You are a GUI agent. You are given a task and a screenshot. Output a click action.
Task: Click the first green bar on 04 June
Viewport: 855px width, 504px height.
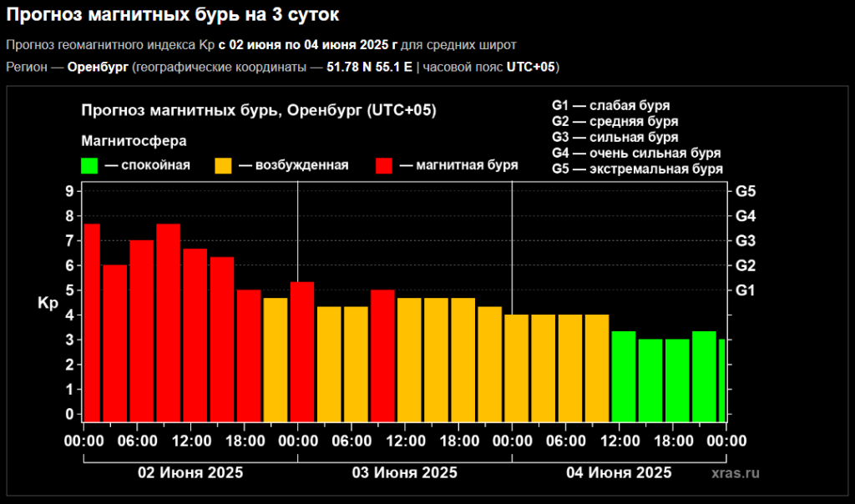click(x=624, y=375)
